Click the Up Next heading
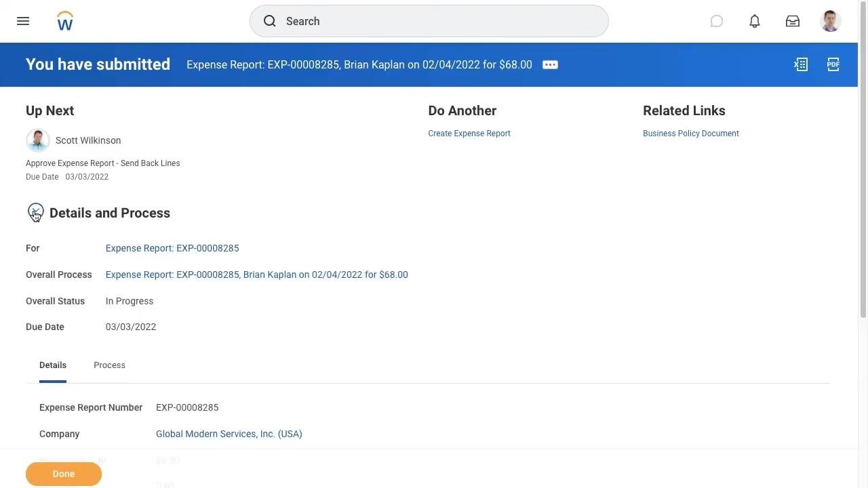 click(x=50, y=110)
